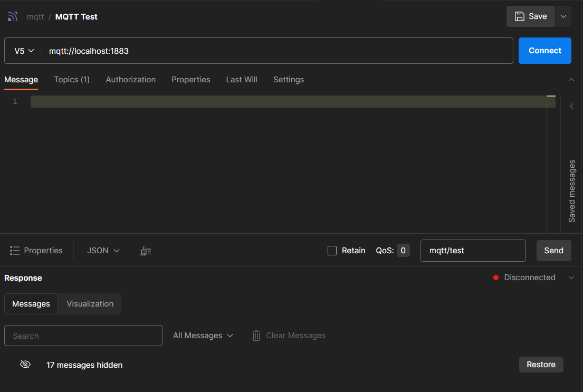Open the Save options dropdown arrow
Screen dimensions: 583x392
tap(563, 16)
